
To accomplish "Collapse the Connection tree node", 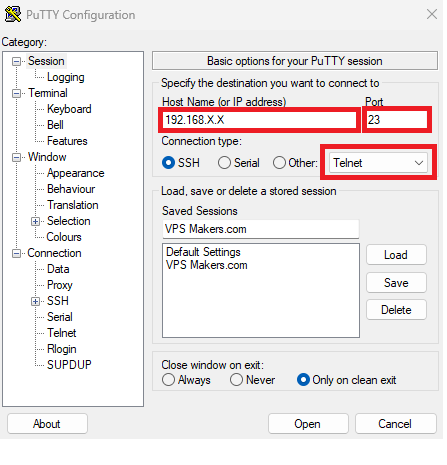I will click(16, 254).
